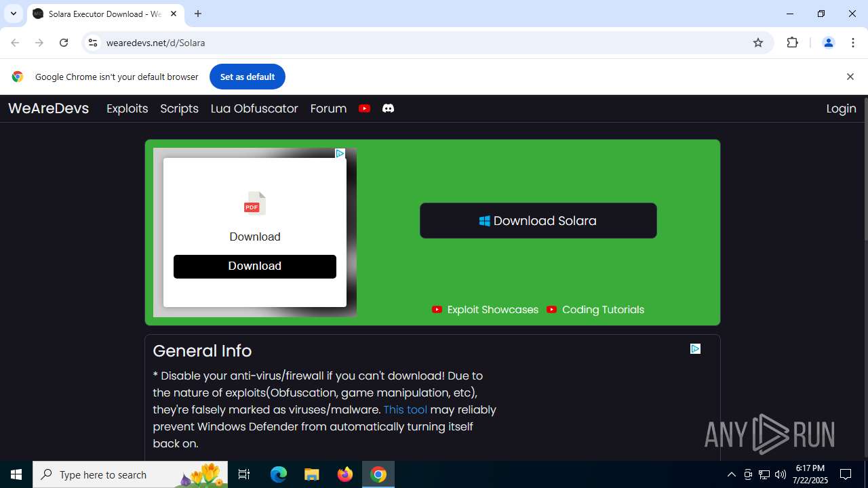
Task: Open the YouTube icon in the navbar
Action: [364, 108]
